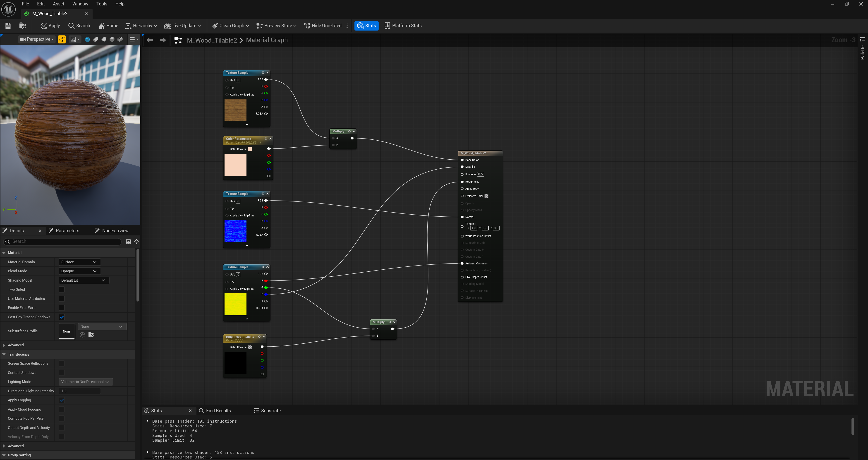Enable Use Material Attributes checkbox
The image size is (868, 460).
[x=62, y=299]
